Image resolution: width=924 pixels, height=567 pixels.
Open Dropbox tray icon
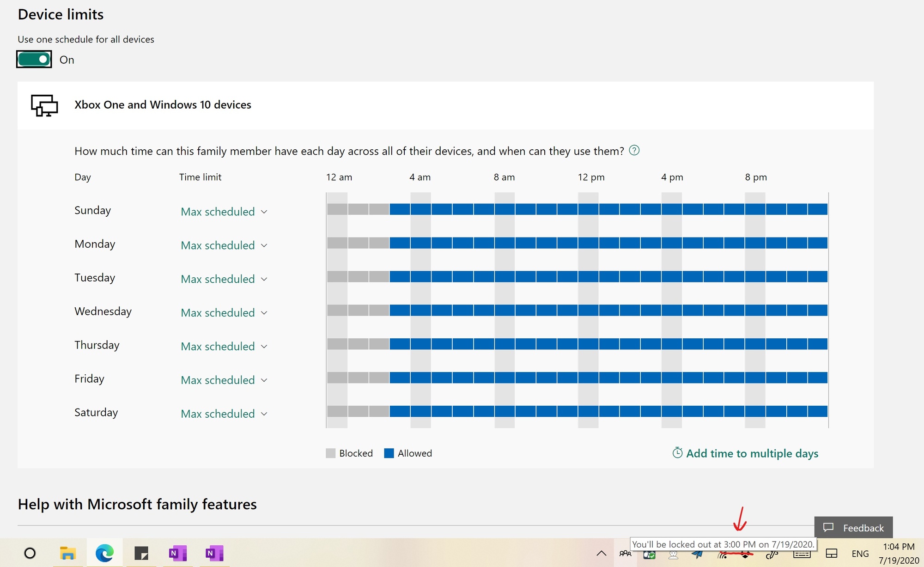coord(746,555)
